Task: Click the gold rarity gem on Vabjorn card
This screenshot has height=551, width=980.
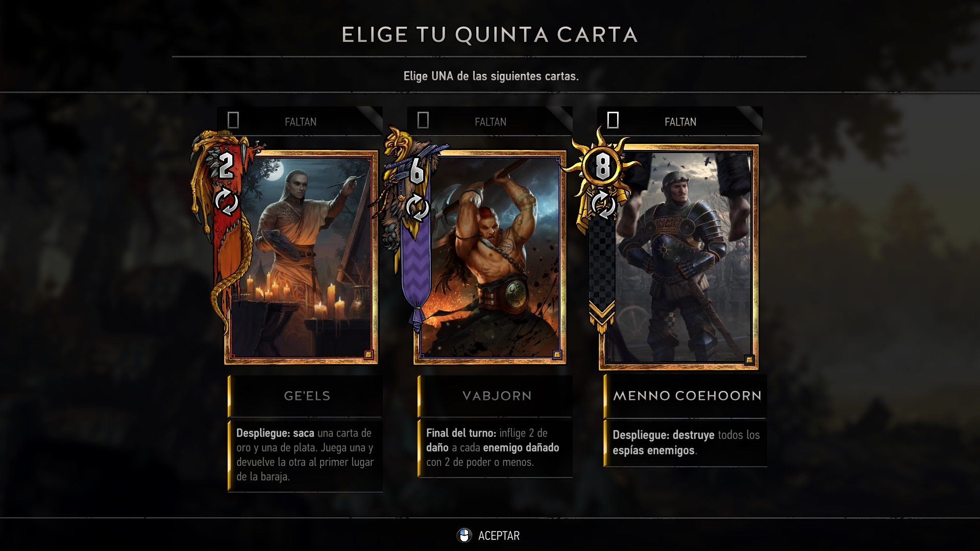Action: [557, 355]
